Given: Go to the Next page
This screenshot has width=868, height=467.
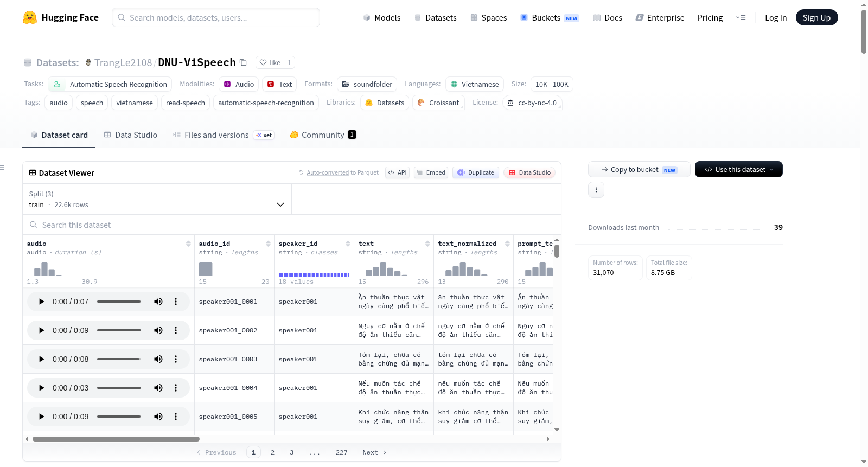Looking at the screenshot, I should (374, 452).
